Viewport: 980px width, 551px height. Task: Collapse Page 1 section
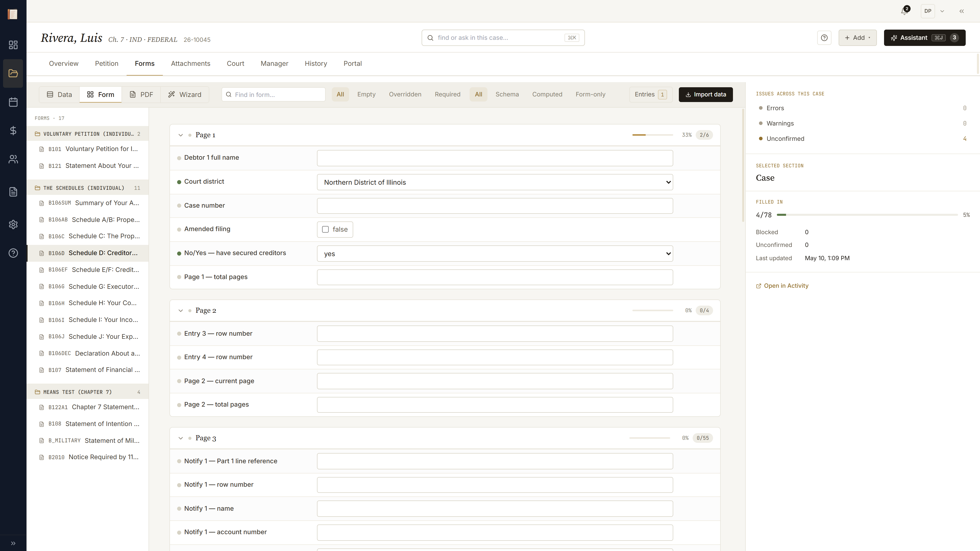[181, 135]
